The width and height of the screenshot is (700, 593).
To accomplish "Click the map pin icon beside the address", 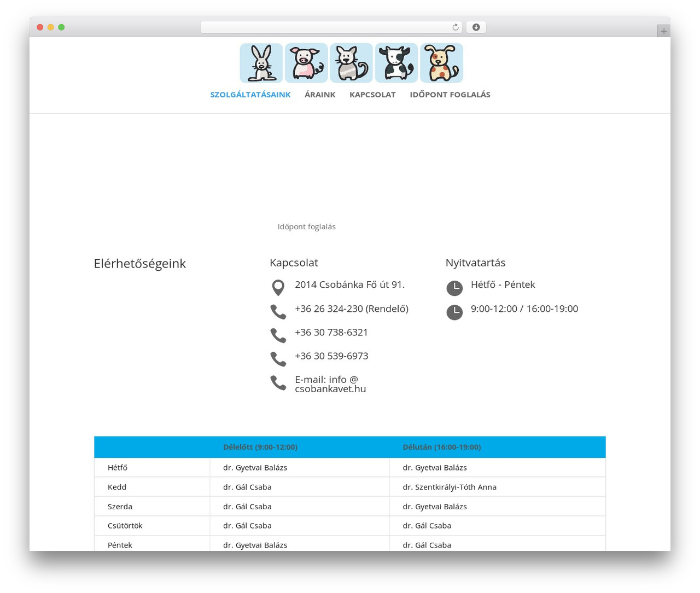I will click(x=278, y=288).
